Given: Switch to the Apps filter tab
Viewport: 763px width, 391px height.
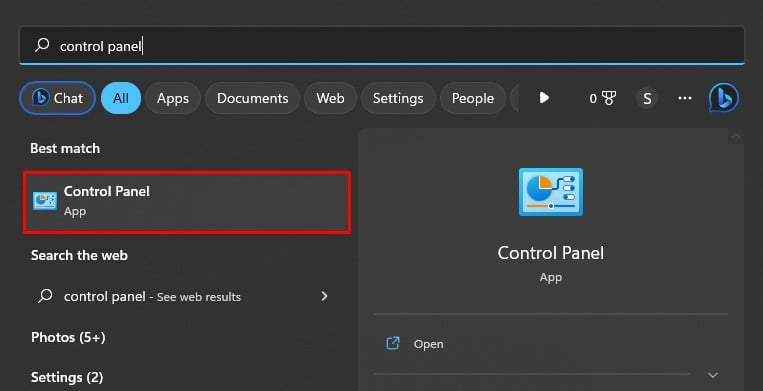Looking at the screenshot, I should click(173, 98).
